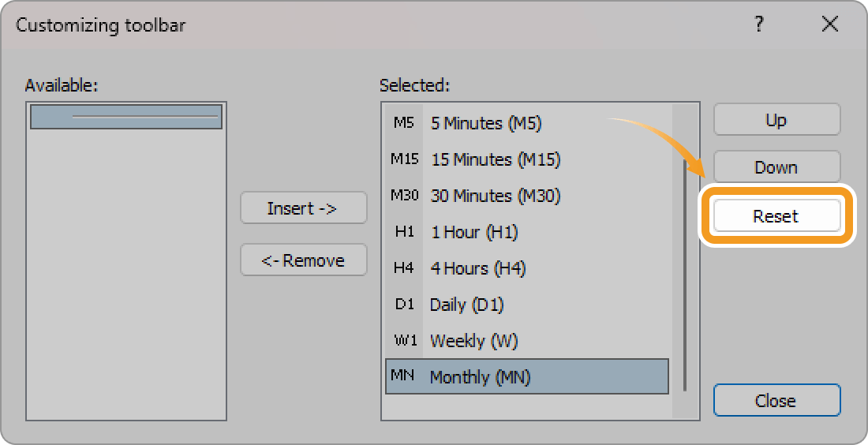Screen dimensions: 868x445
Task: Select 1 Hour (H1) entry
Action: click(x=527, y=232)
